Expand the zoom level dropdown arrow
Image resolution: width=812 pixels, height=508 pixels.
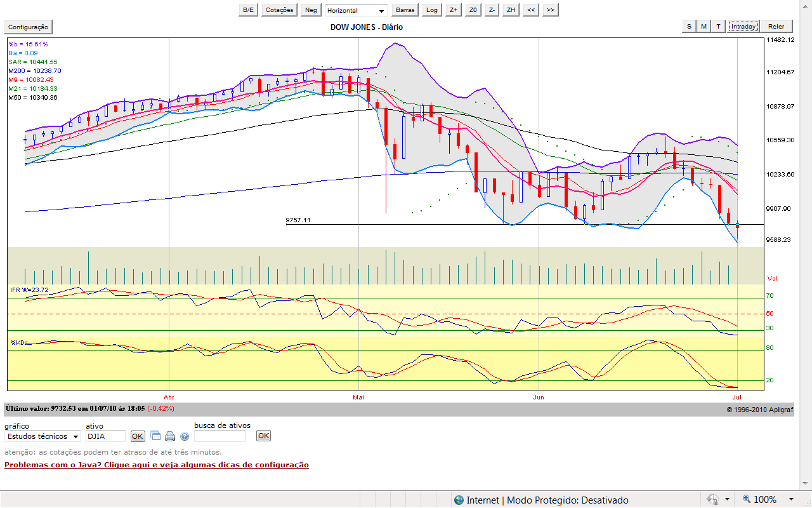point(791,500)
